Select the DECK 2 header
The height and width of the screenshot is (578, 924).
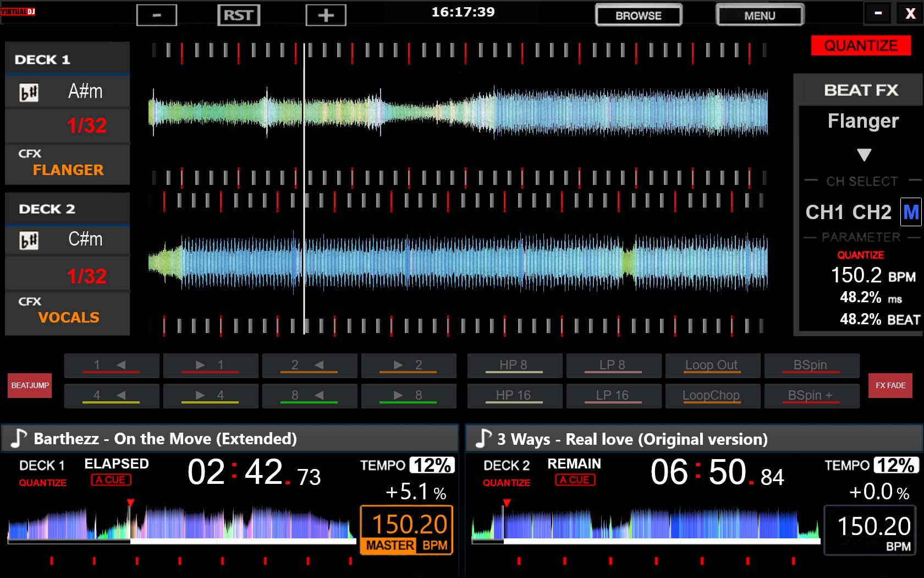(x=68, y=209)
